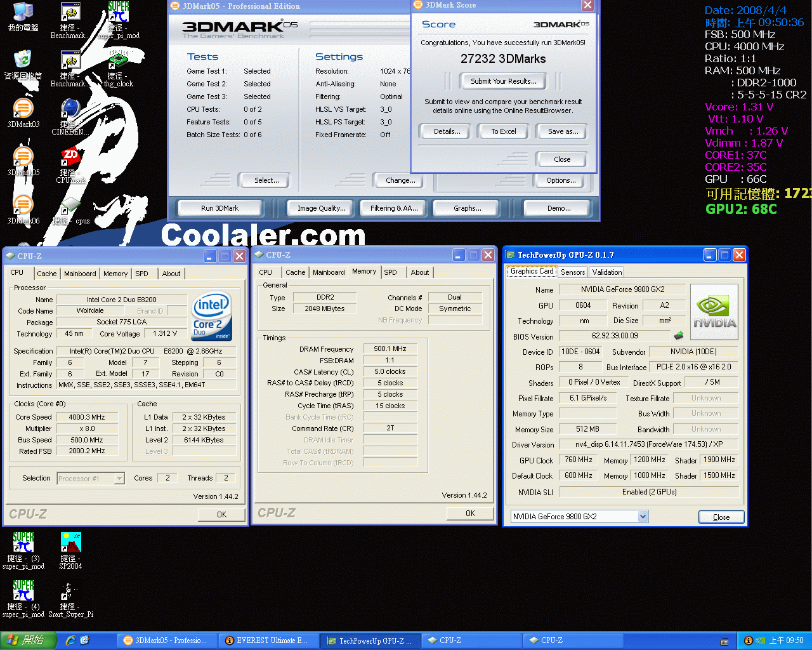Open the Validation tab in GPU-Z

tap(607, 272)
